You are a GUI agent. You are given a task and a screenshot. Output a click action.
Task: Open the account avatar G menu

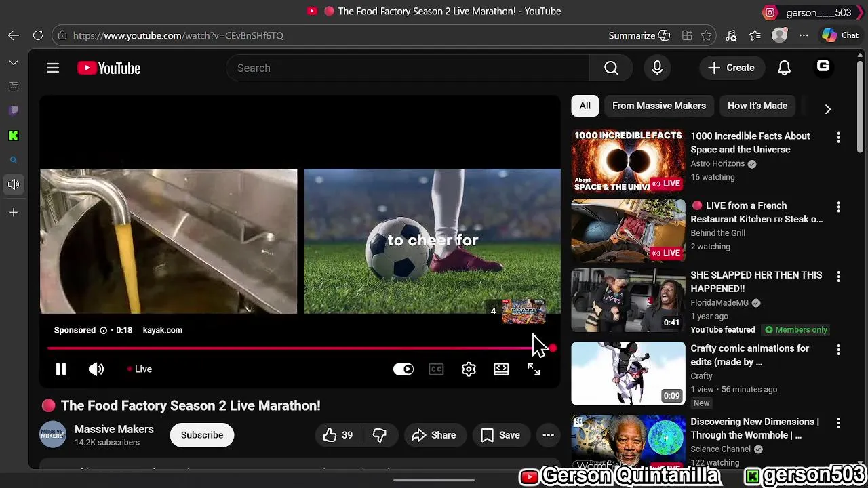823,67
